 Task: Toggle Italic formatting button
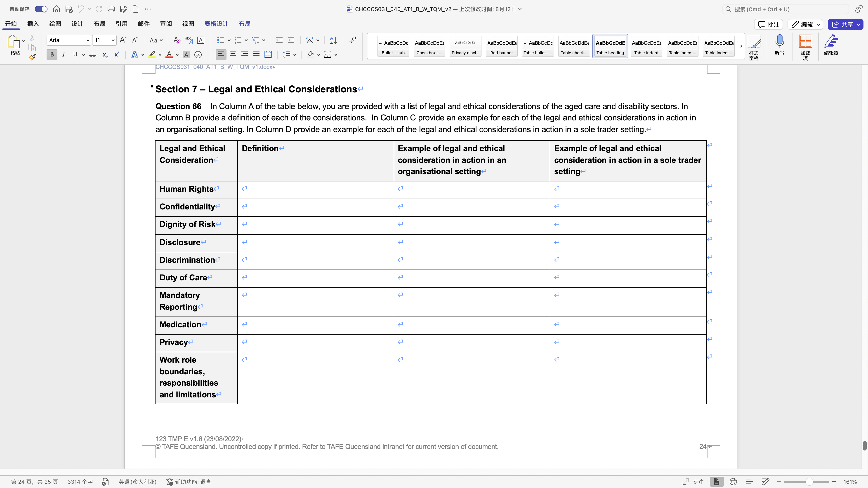[63, 54]
